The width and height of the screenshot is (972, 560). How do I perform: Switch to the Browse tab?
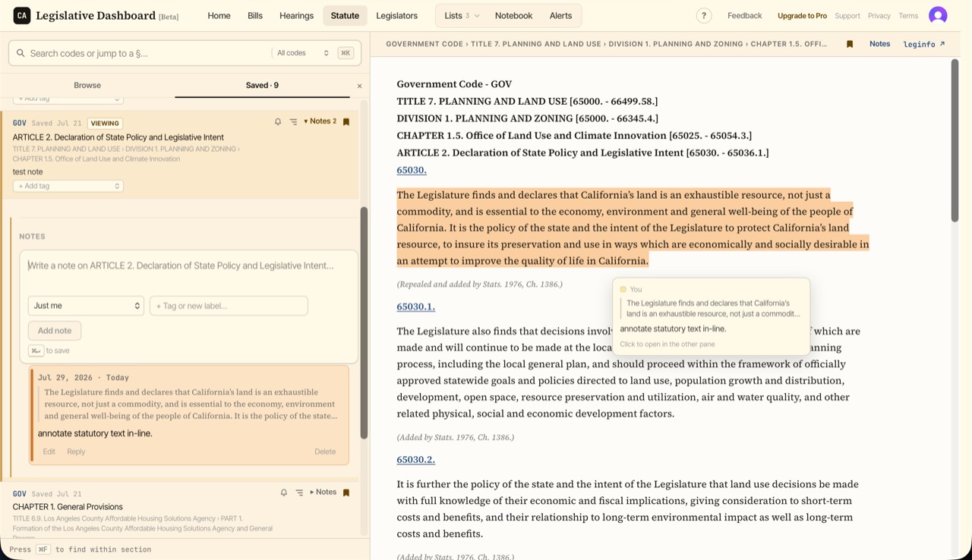(x=87, y=85)
